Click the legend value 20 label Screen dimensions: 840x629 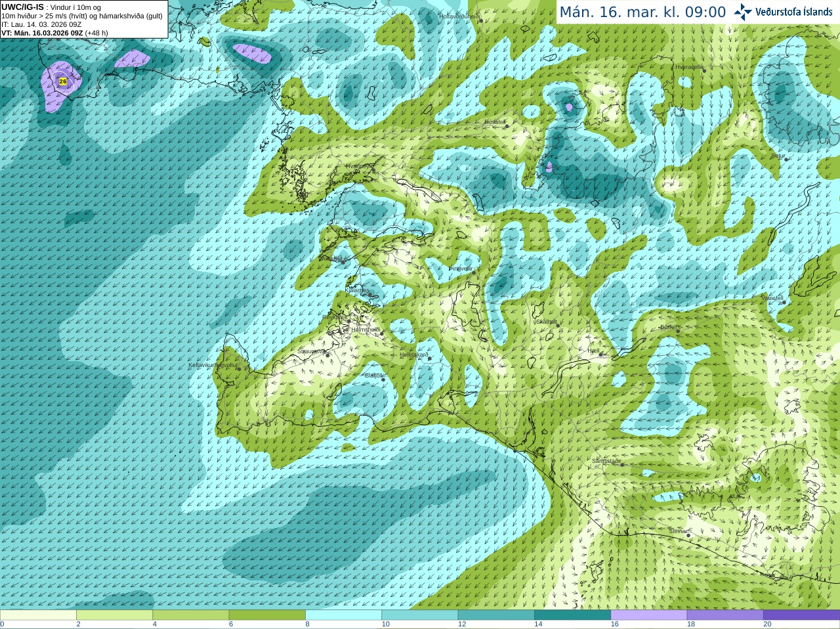tap(767, 624)
